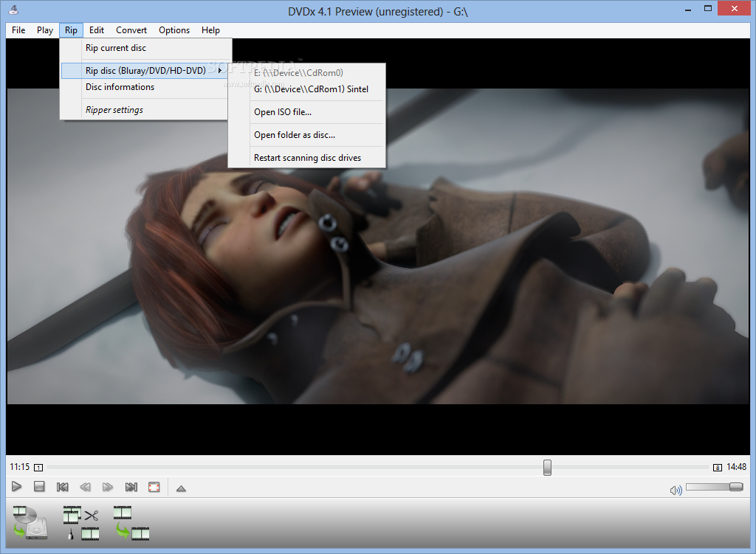The height and width of the screenshot is (554, 756).
Task: Minimize the DVDx window
Action: tap(688, 9)
